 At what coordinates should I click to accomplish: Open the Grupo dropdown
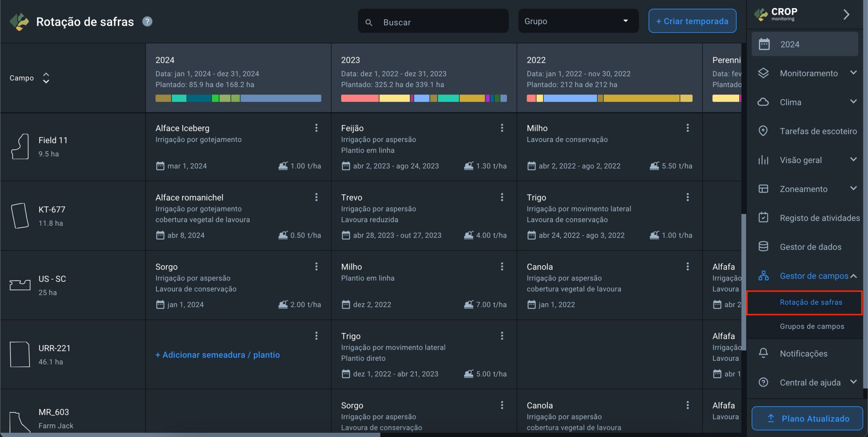(578, 21)
